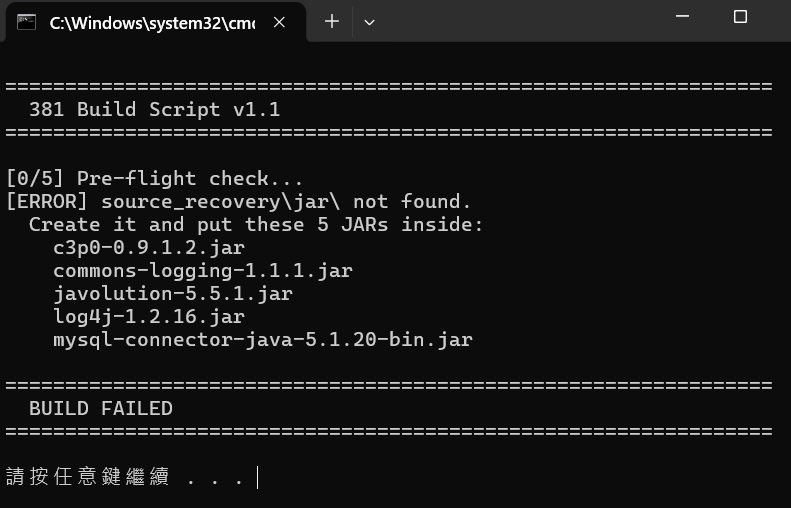Screen dimensions: 791x508
Task: Maximize the terminal window
Action: [740, 17]
